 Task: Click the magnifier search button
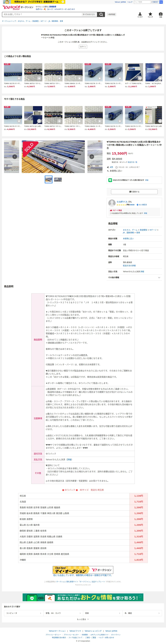click(x=101, y=14)
